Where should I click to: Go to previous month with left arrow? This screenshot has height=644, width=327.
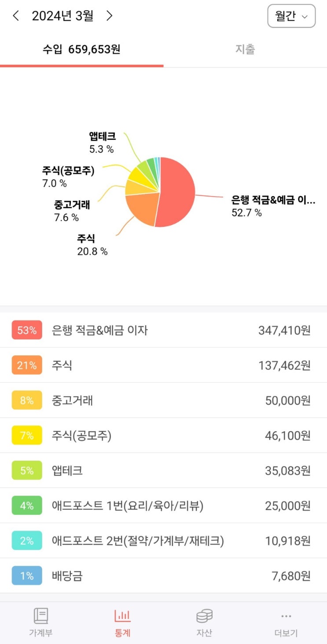coord(16,16)
